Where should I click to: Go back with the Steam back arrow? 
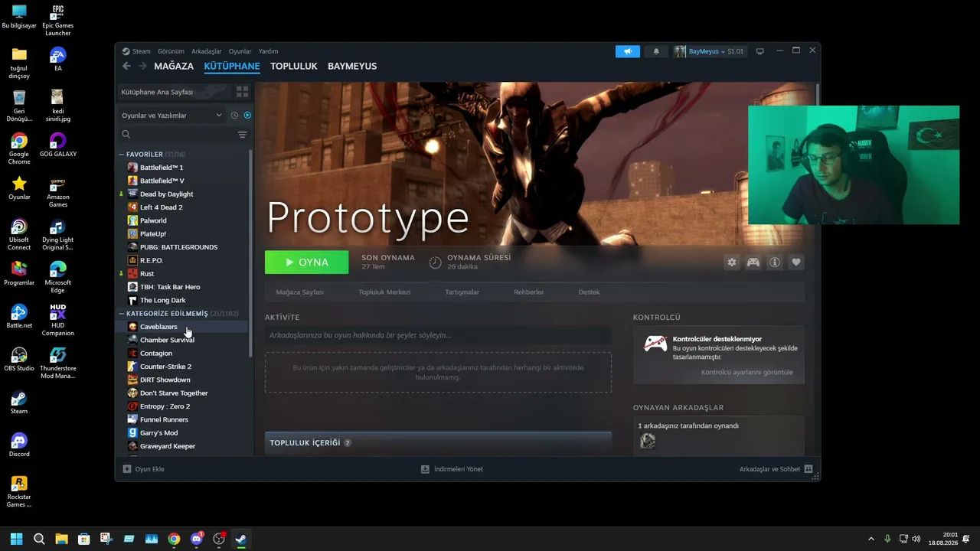tap(127, 66)
